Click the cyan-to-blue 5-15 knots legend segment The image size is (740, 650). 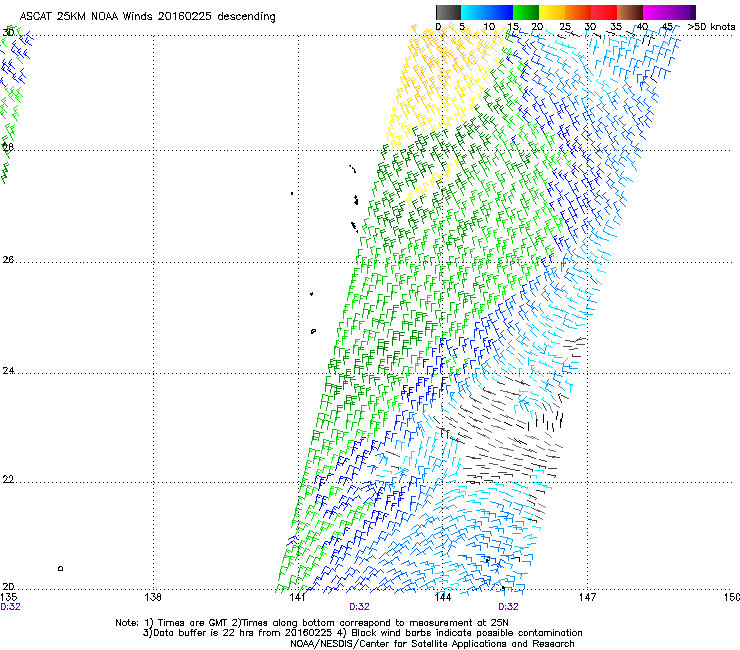click(487, 12)
